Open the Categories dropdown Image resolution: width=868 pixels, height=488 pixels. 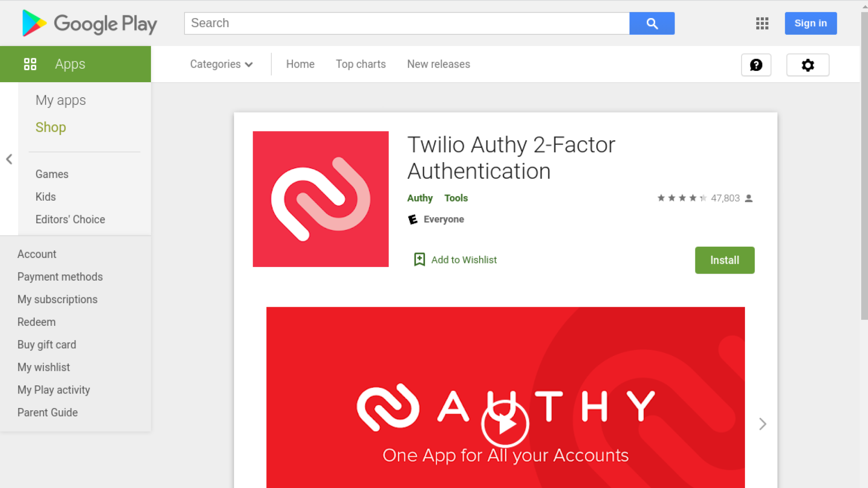221,64
